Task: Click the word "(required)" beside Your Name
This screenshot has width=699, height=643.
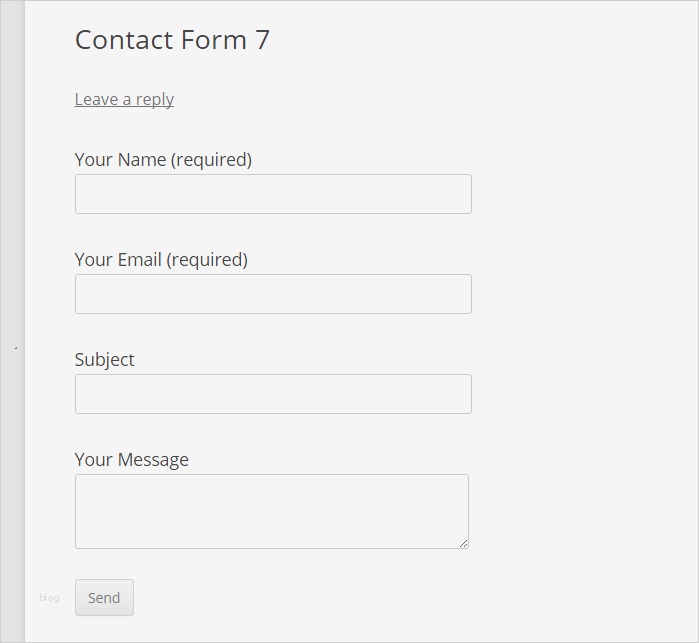Action: coord(211,159)
